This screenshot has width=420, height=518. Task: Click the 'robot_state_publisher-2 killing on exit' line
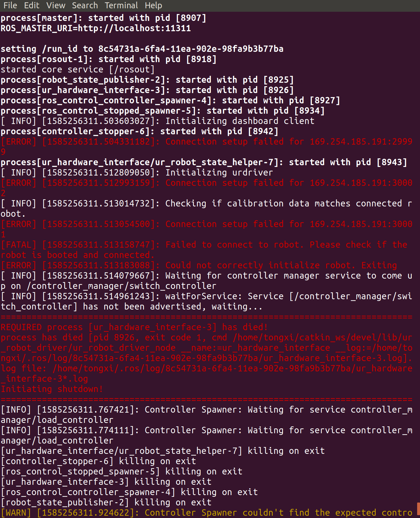click(106, 502)
